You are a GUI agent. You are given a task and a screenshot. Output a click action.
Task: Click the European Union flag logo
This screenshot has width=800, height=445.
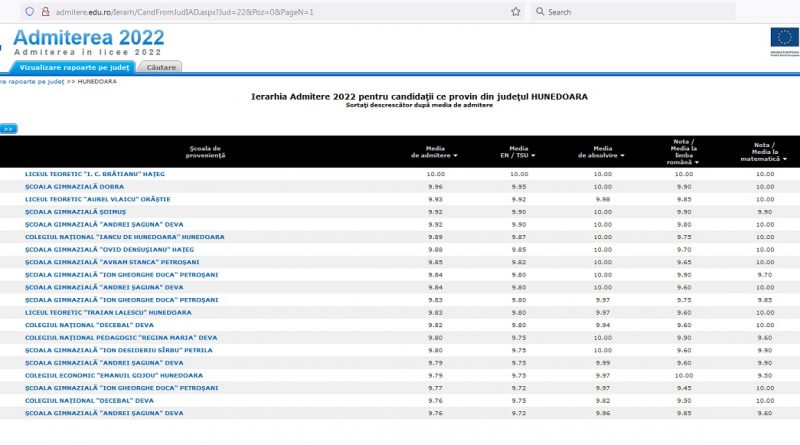click(x=783, y=38)
